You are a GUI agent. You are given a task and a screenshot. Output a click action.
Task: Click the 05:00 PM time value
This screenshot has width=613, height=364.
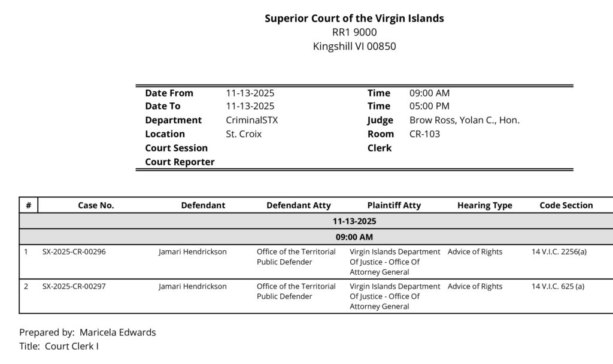pos(429,106)
